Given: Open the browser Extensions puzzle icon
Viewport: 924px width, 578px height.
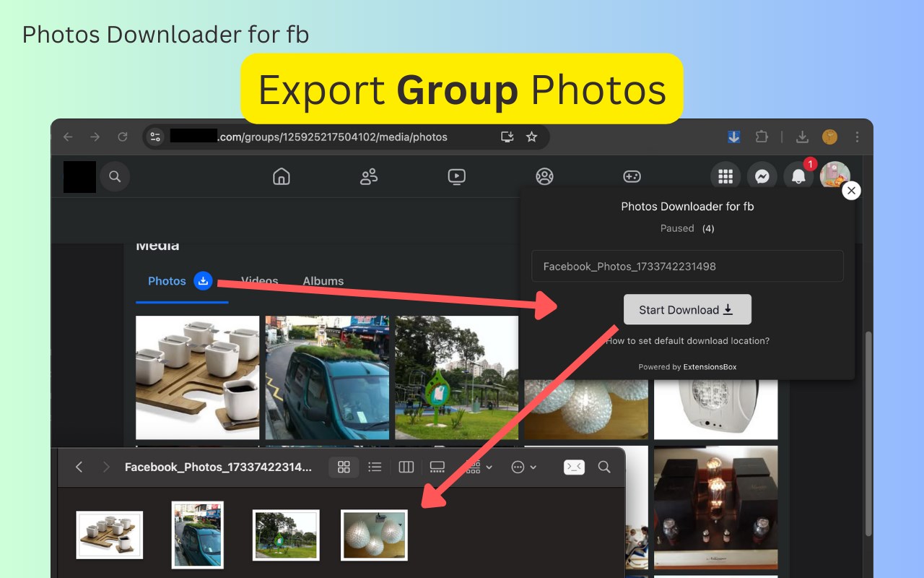Looking at the screenshot, I should tap(762, 137).
